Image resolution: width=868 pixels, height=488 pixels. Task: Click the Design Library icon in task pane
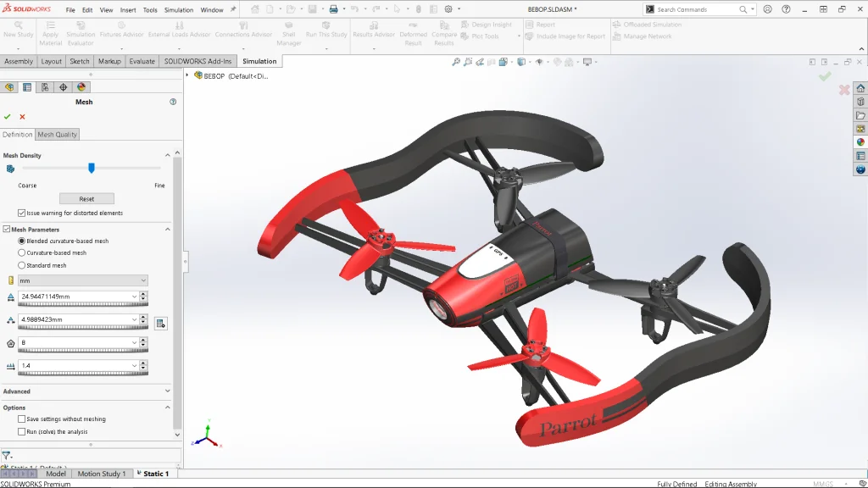tap(860, 102)
